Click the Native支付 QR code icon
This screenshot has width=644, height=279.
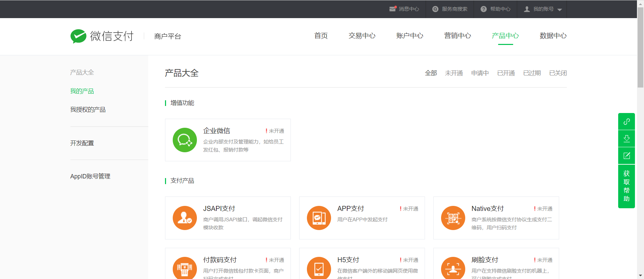[453, 218]
